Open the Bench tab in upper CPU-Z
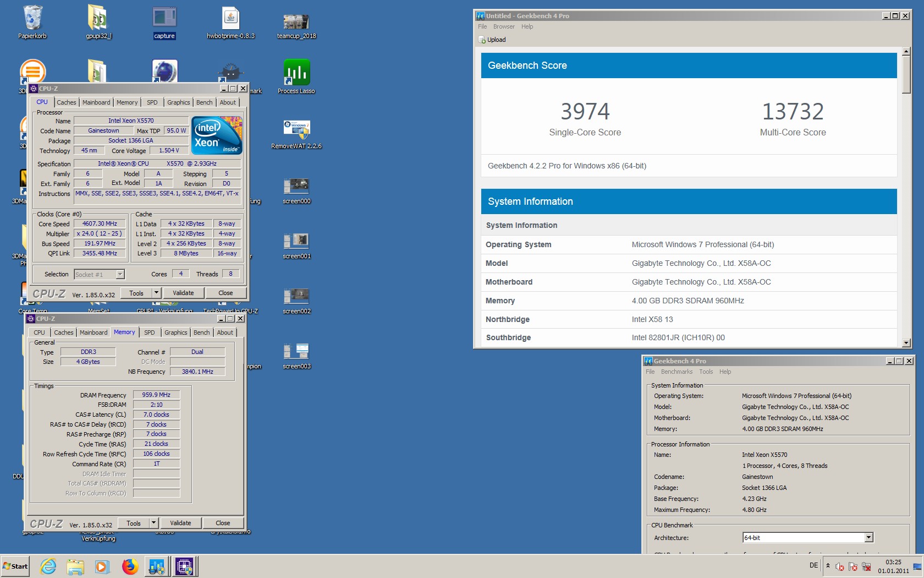 click(205, 102)
